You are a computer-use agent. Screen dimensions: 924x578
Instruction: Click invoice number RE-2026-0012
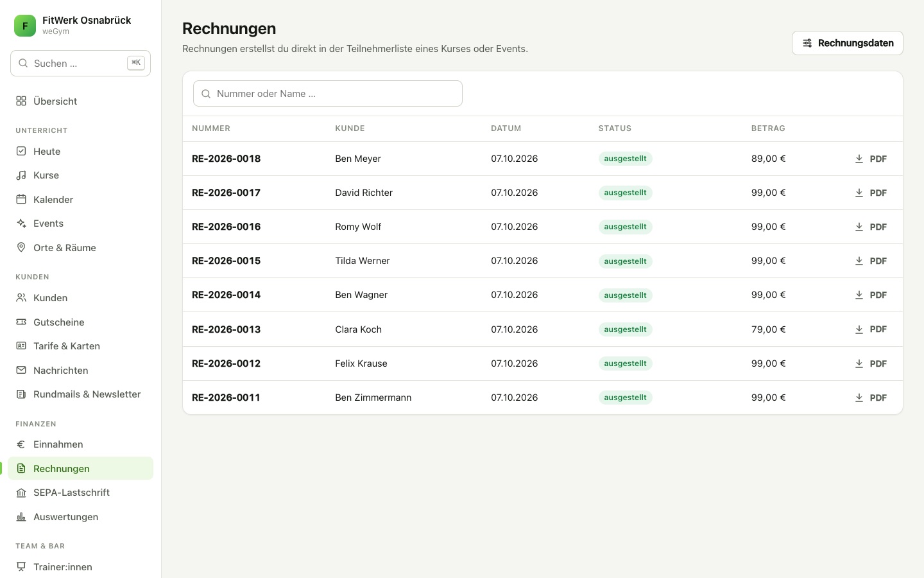point(226,363)
